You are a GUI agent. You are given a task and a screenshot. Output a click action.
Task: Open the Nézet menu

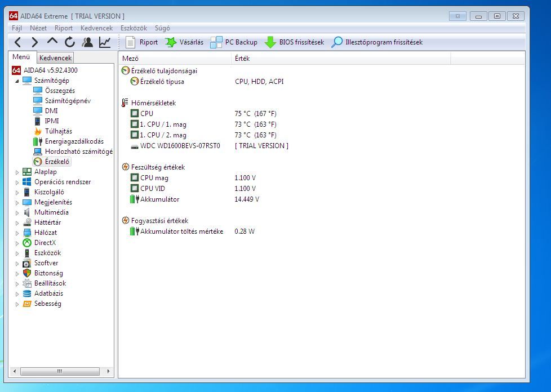(x=38, y=28)
